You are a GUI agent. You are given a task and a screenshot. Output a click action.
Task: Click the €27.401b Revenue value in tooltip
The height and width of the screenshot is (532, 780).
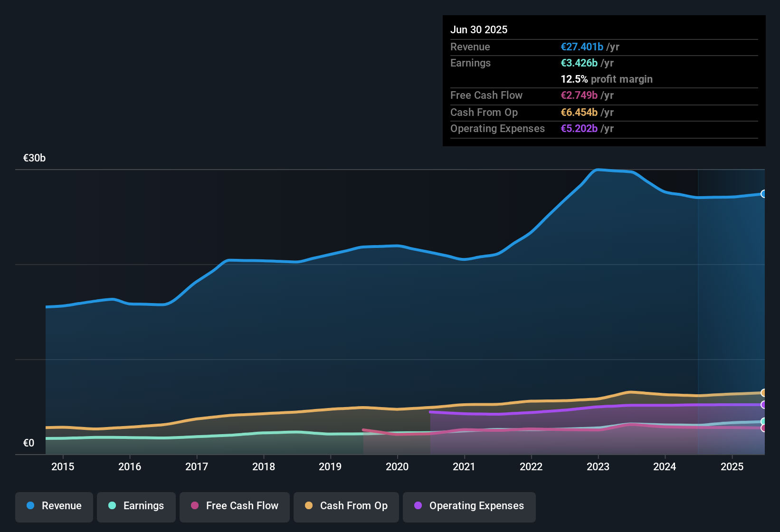[x=581, y=47]
